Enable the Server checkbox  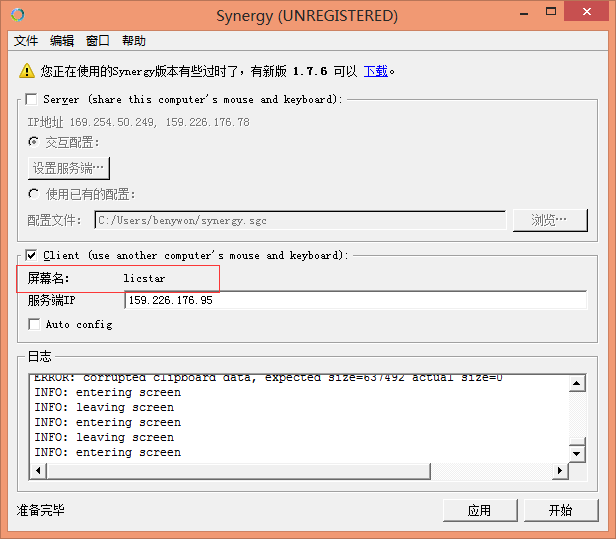[x=31, y=99]
